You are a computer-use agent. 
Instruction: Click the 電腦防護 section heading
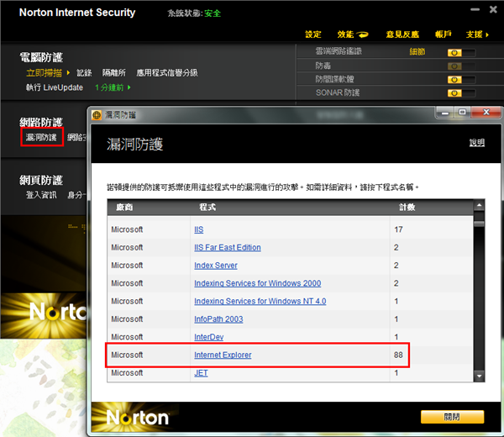tap(41, 57)
